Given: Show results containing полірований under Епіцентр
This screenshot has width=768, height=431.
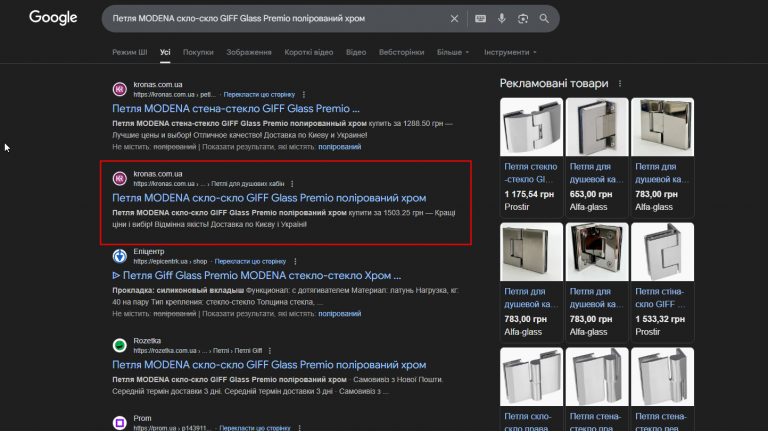Looking at the screenshot, I should tap(339, 314).
